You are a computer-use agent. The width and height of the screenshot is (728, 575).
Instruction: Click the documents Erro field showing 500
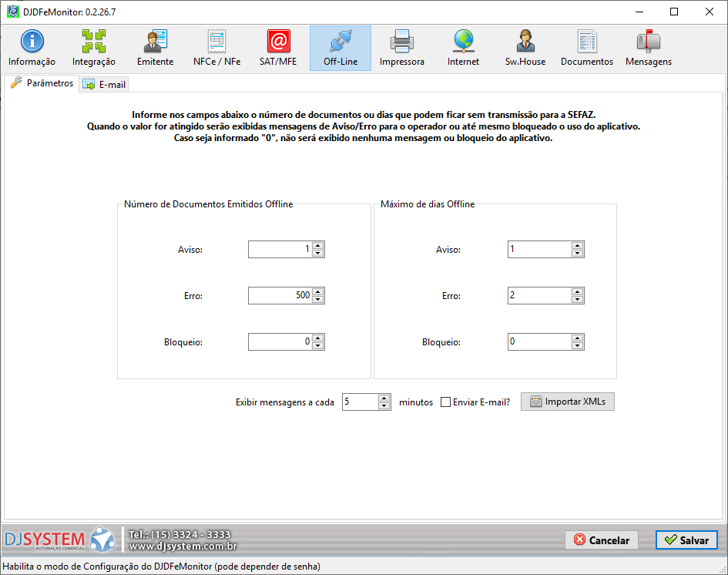coord(280,295)
